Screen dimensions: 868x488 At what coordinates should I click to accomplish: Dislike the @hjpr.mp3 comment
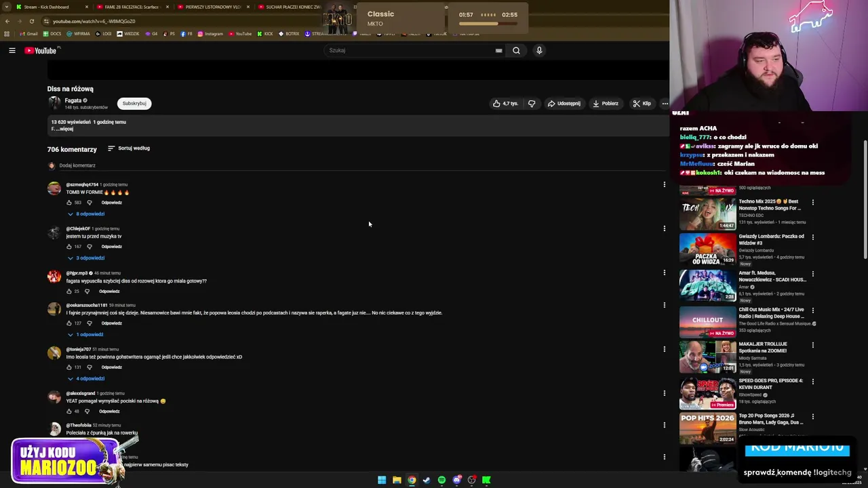pyautogui.click(x=87, y=291)
